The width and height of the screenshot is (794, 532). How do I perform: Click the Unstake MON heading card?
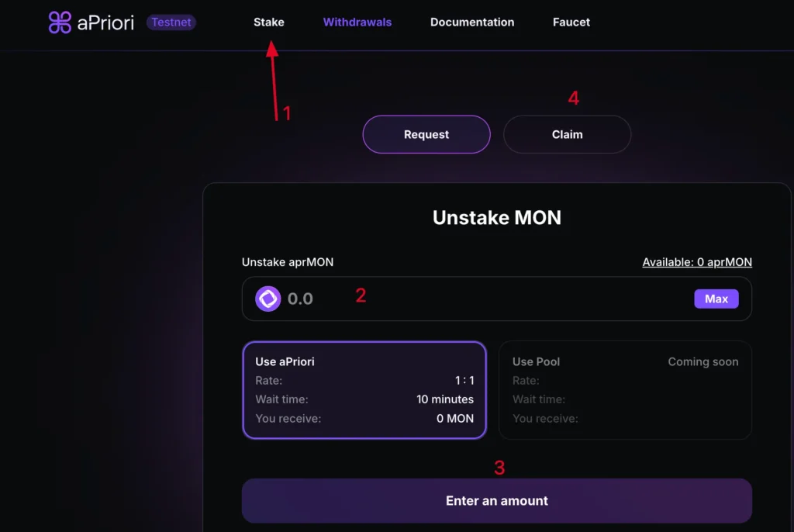(496, 218)
